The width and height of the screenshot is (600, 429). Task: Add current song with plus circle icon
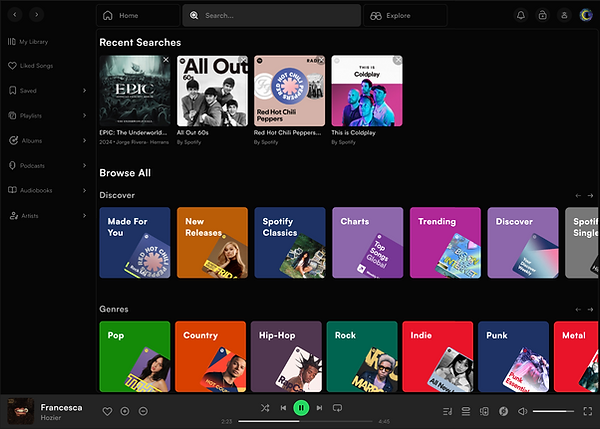(x=125, y=411)
